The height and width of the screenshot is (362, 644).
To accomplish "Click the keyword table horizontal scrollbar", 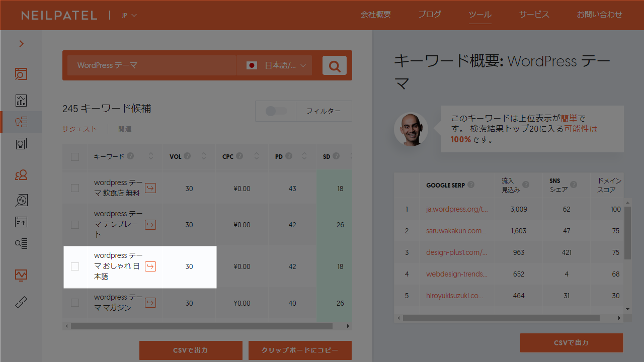I will pyautogui.click(x=202, y=326).
